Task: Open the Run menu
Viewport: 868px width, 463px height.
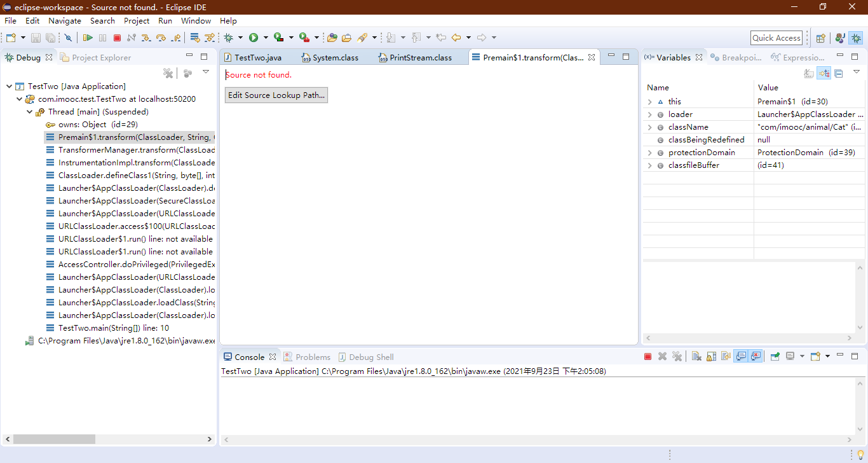Action: [165, 21]
